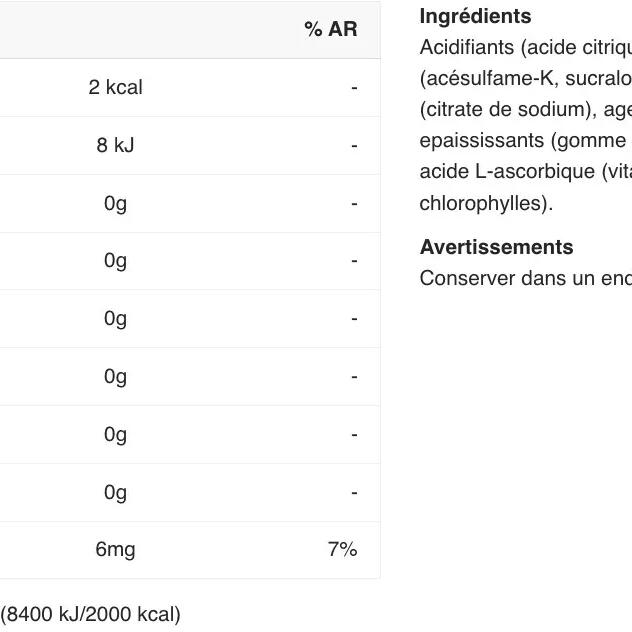This screenshot has width=632, height=632.
Task: Select the 8 kJ energy value
Action: pyautogui.click(x=115, y=146)
